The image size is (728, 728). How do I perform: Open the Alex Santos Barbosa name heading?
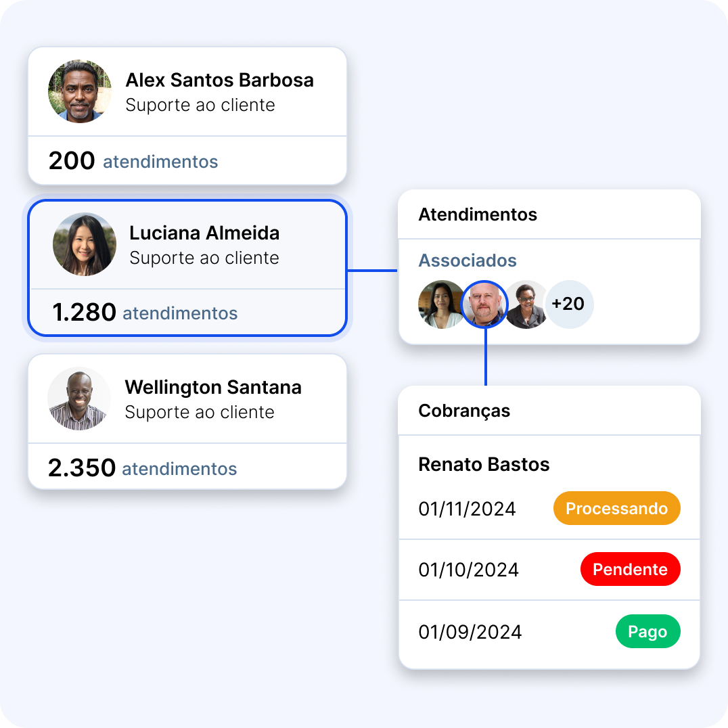point(220,80)
